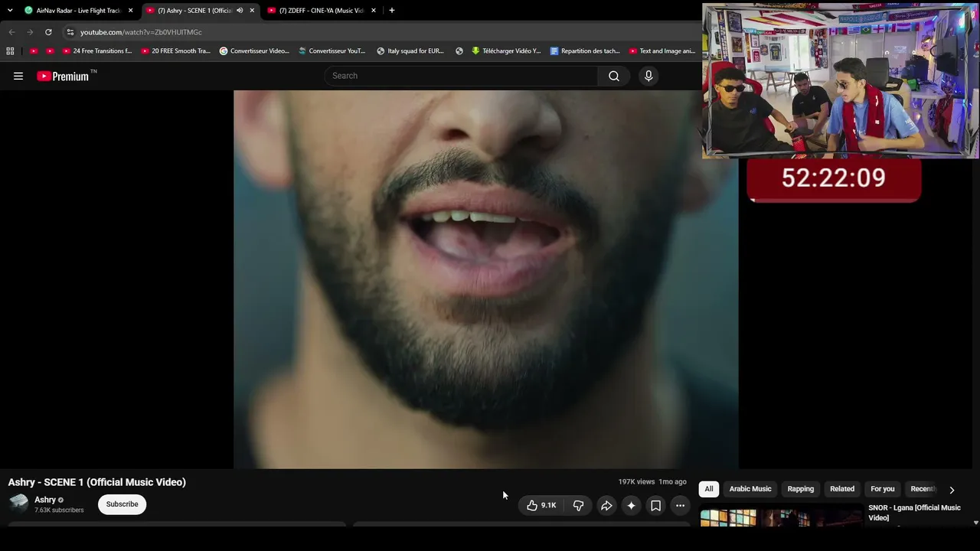Open the first YouTube bookmark icon

(34, 51)
